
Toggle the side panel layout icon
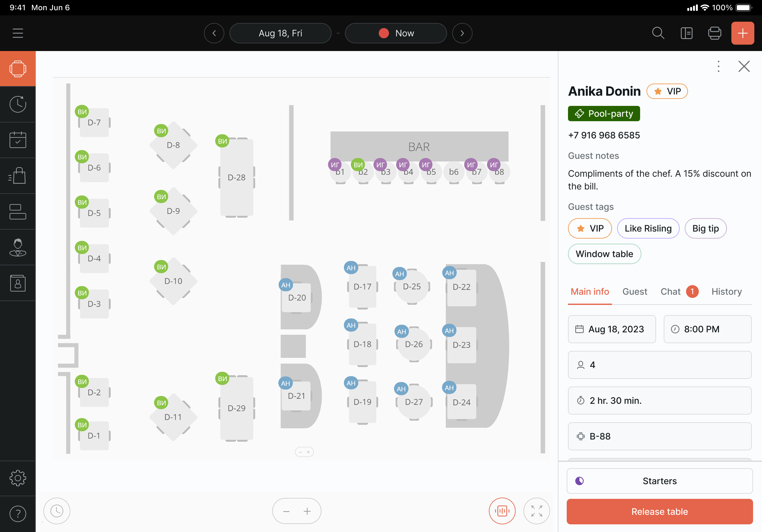[x=686, y=33]
